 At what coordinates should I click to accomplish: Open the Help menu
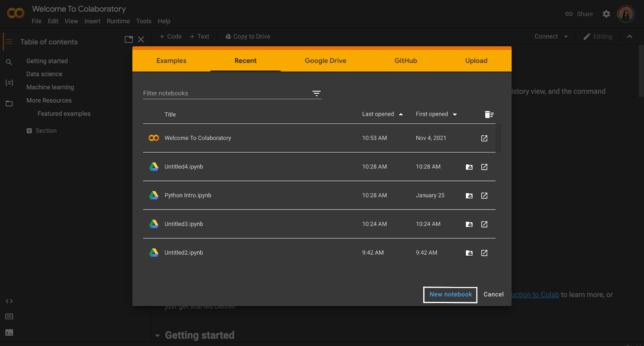click(x=164, y=21)
